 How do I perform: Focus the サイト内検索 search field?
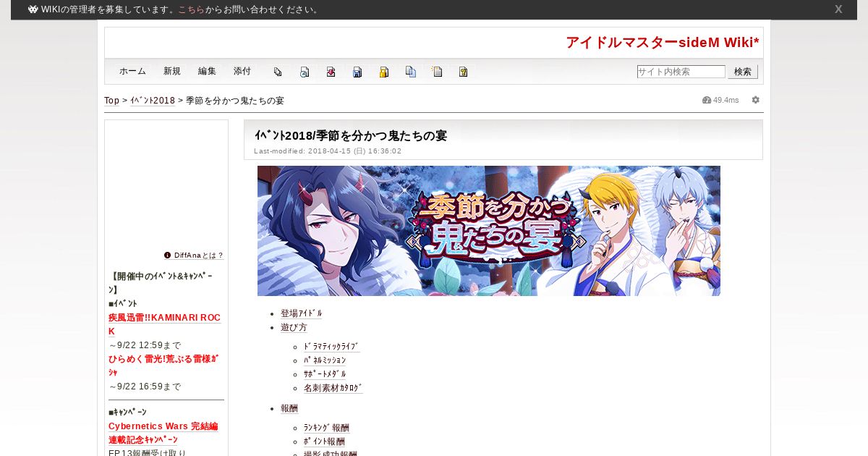(681, 72)
